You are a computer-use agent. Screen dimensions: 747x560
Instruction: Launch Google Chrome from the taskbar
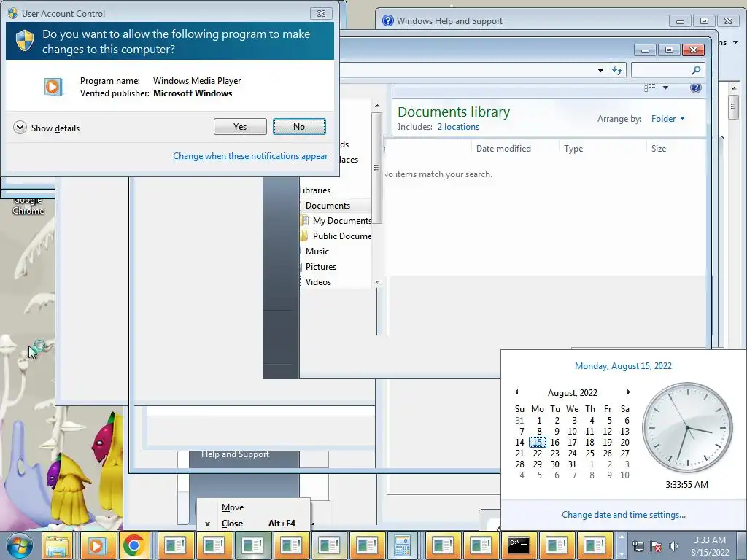(134, 545)
